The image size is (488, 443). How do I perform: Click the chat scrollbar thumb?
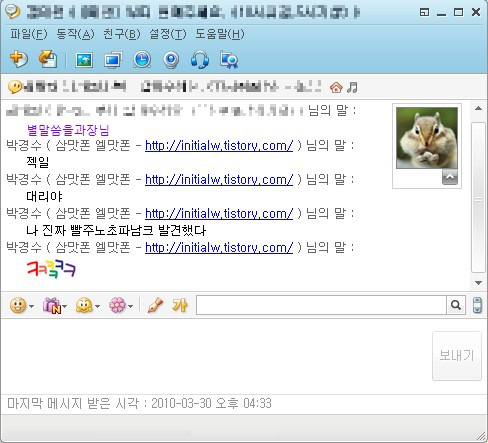(478, 197)
